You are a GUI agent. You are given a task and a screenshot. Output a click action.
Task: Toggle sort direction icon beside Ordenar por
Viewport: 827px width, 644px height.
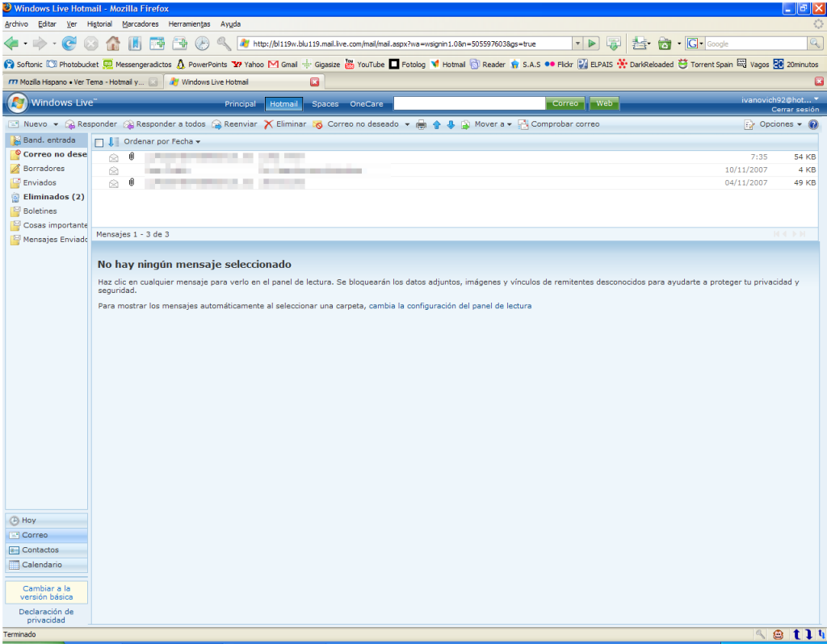(113, 142)
